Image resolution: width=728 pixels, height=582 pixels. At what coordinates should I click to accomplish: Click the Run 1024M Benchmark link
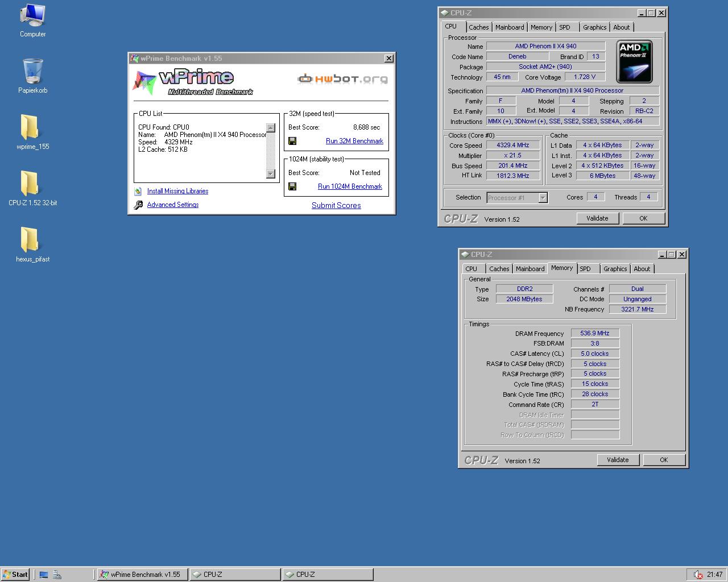point(350,186)
